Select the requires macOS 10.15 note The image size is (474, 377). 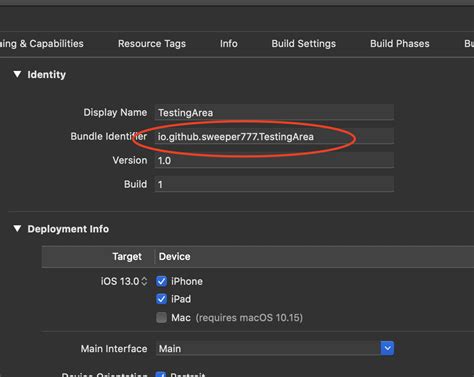(249, 318)
